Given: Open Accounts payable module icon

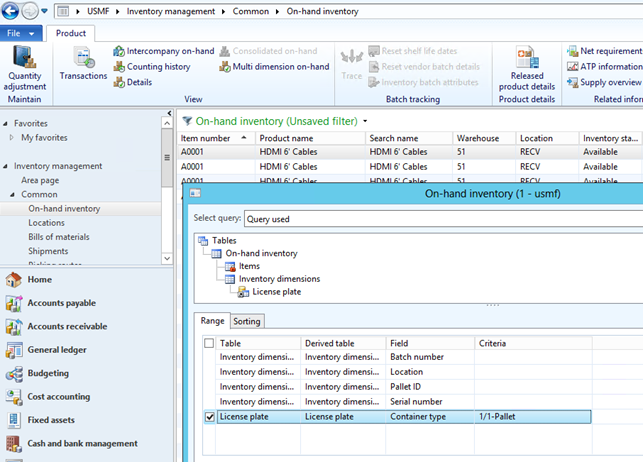Looking at the screenshot, I should [x=14, y=303].
